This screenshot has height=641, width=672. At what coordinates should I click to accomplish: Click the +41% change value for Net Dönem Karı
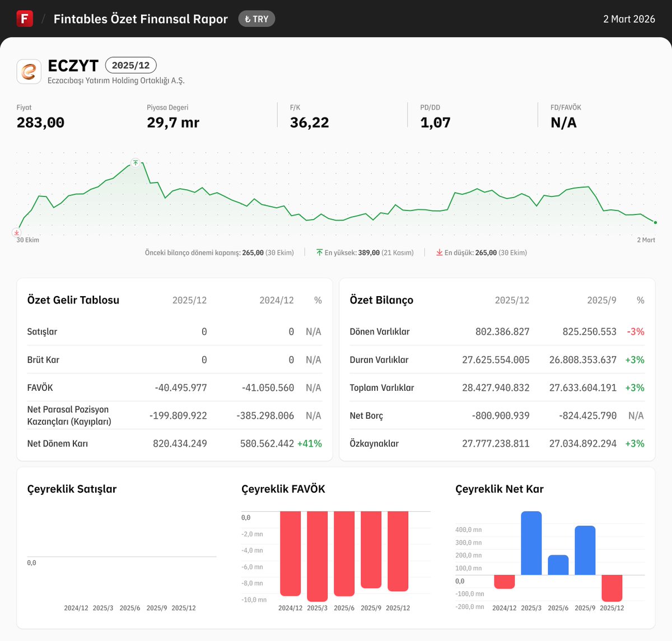point(309,443)
